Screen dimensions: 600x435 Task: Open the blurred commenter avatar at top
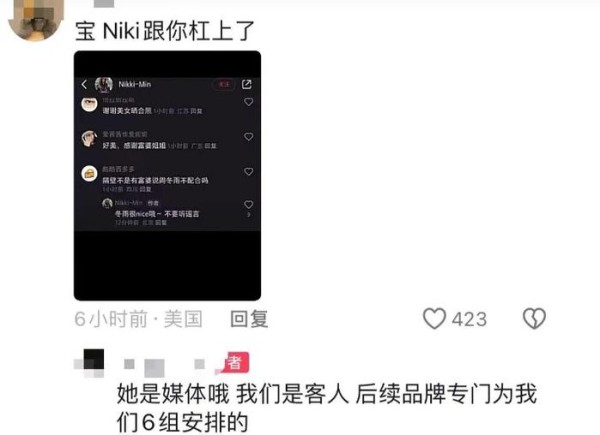click(36, 19)
